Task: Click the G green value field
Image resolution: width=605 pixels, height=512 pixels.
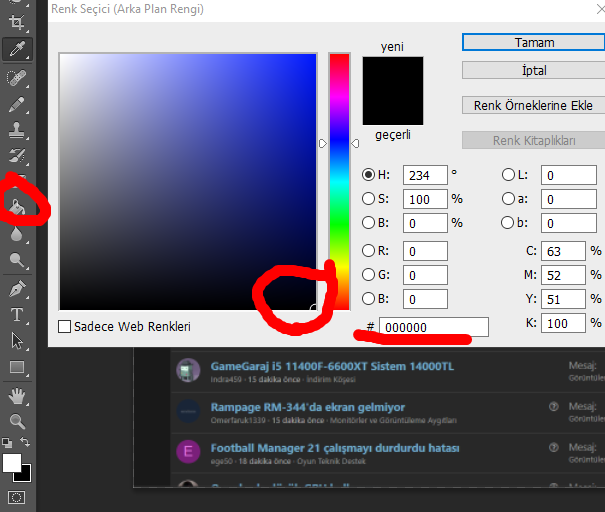Action: pyautogui.click(x=425, y=275)
